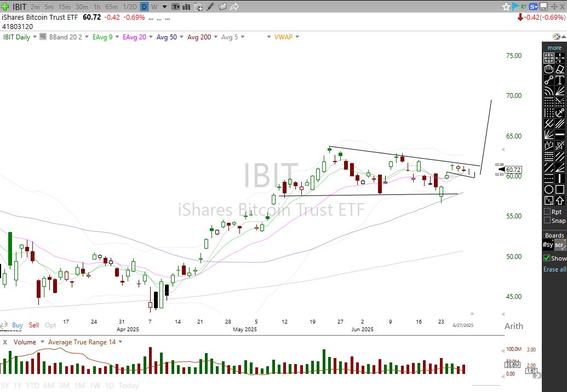The image size is (567, 392).
Task: Toggle the Arith scale mode
Action: pos(513,326)
